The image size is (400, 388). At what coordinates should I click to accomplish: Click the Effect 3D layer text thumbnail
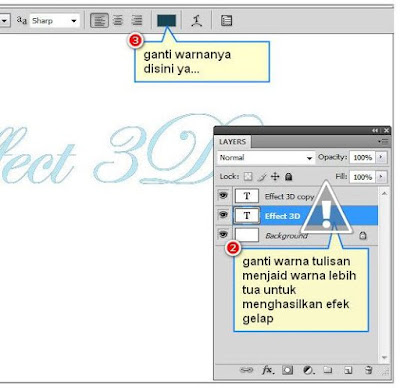(247, 216)
